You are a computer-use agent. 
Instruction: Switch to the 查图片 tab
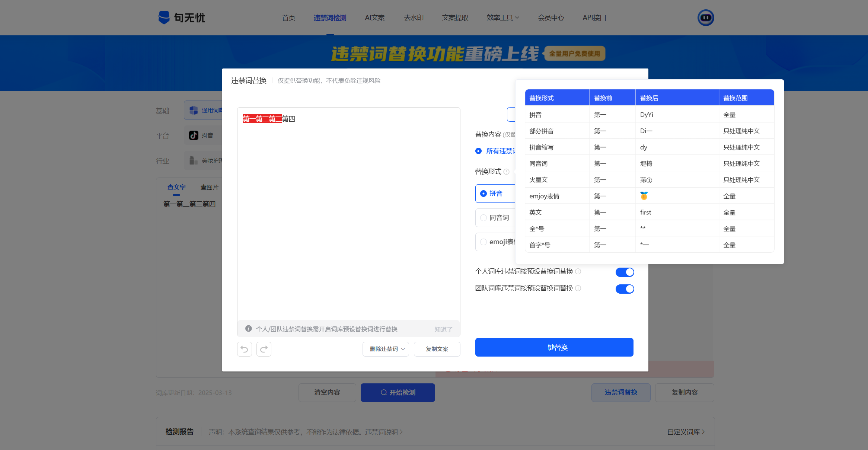pos(209,187)
